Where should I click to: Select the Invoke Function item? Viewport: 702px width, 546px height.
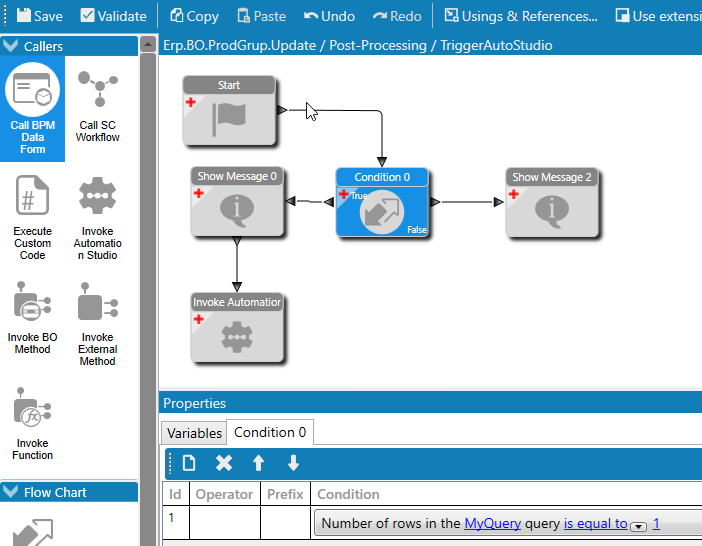(32, 423)
